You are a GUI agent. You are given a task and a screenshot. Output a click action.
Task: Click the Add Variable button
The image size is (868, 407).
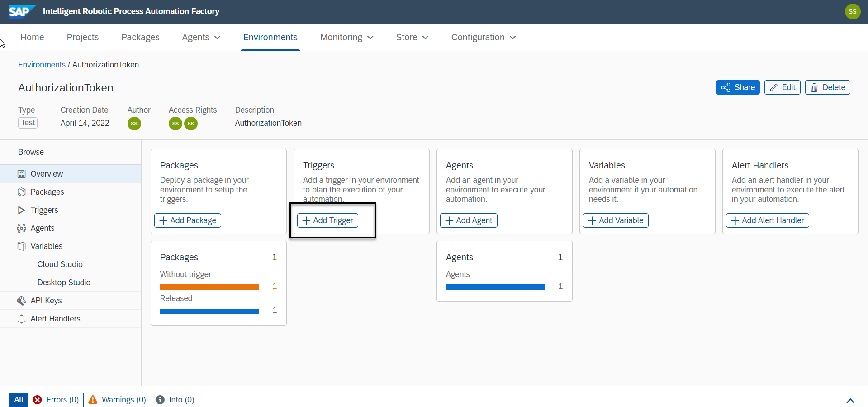(x=616, y=220)
